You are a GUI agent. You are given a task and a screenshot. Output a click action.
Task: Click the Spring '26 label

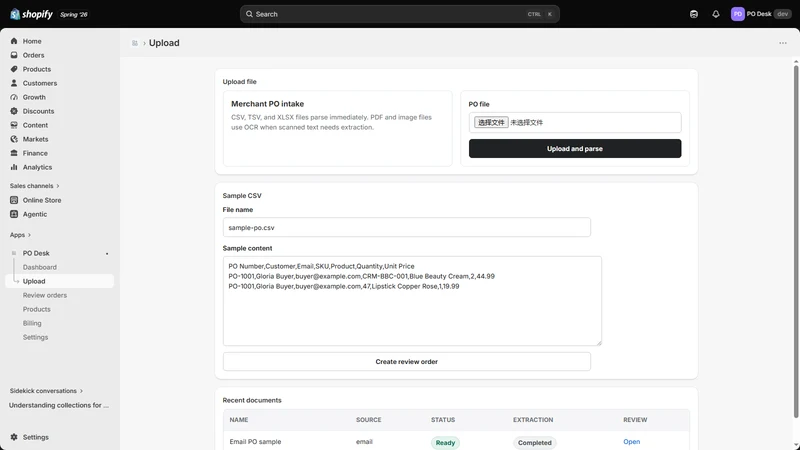coord(74,14)
